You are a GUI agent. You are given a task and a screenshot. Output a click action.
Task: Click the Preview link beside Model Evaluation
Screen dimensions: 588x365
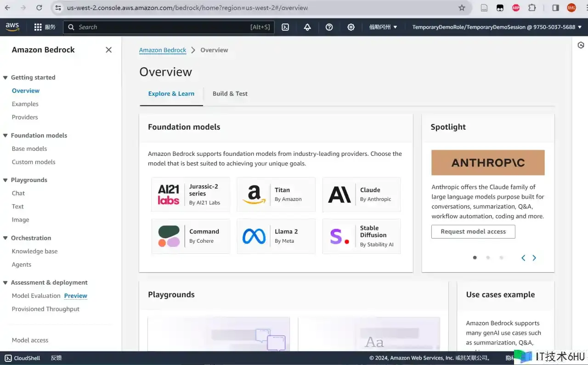click(76, 296)
